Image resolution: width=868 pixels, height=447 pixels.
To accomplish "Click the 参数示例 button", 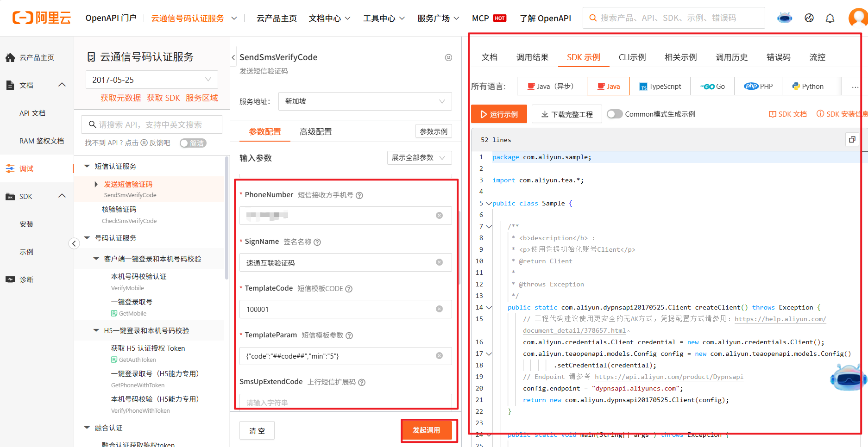I will click(x=434, y=131).
